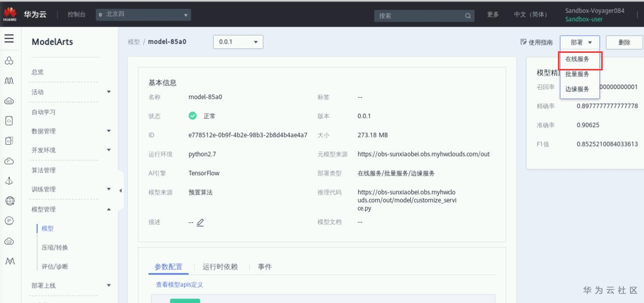This screenshot has width=644, height=303.
Task: Open 压缩/转换 sidebar item
Action: click(55, 248)
